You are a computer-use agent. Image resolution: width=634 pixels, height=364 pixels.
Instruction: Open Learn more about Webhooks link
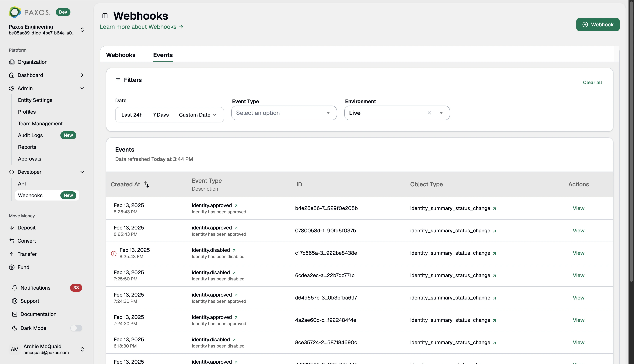pos(141,27)
